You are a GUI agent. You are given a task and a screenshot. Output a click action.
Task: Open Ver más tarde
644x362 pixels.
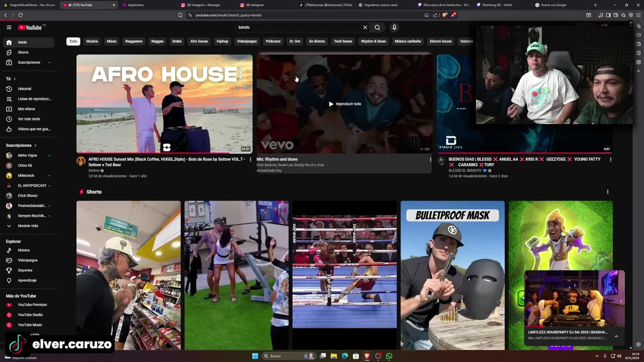pos(29,119)
